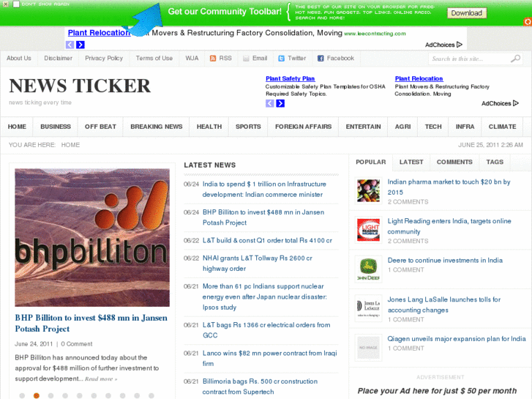Open Jones Lang LaSalle thumbnail
532x399 pixels.
tap(369, 308)
